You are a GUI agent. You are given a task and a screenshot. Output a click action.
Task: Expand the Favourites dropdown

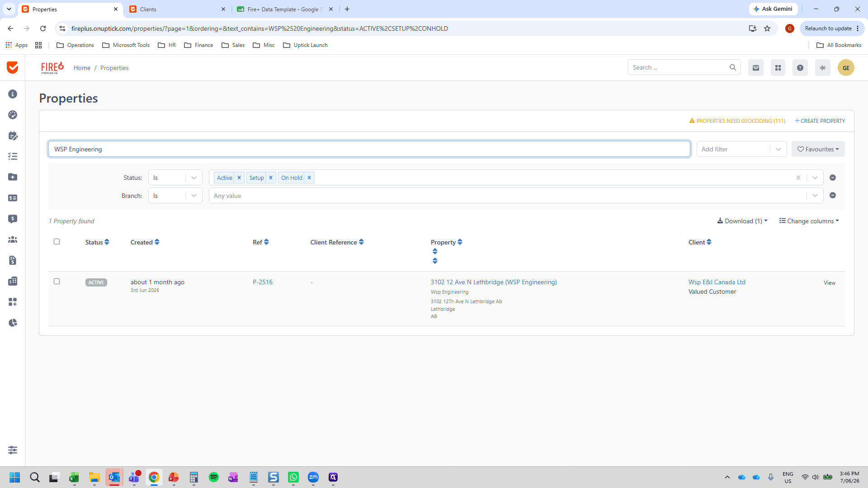(x=818, y=149)
